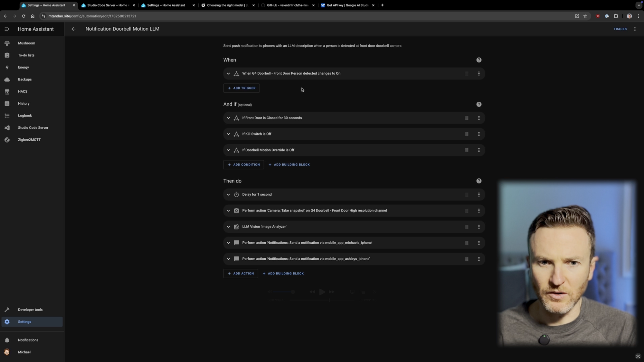Click the Add Trigger button
Image resolution: width=644 pixels, height=362 pixels.
[x=241, y=88]
